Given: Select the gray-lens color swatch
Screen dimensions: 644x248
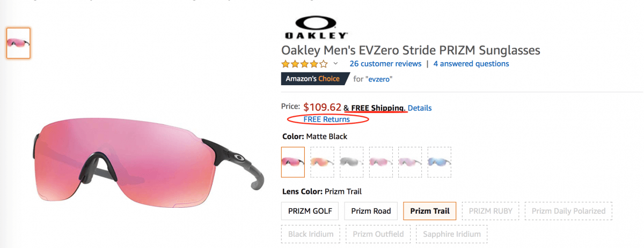Looking at the screenshot, I should point(352,162).
